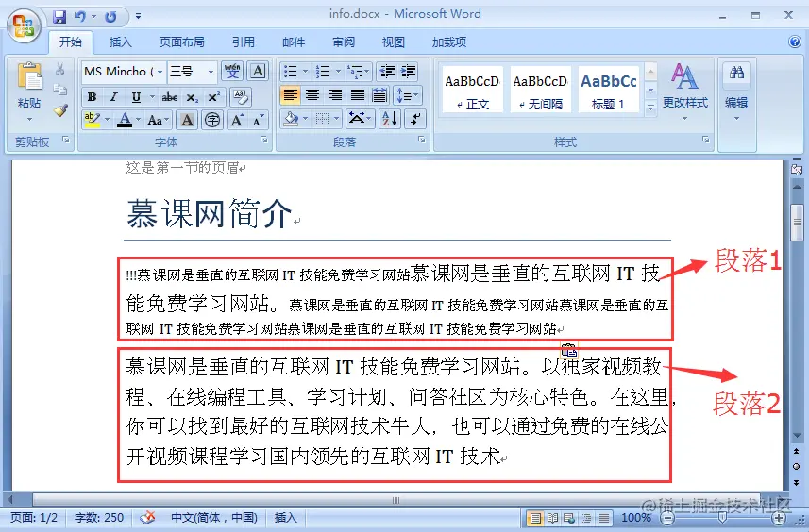Click the enclosed character (字) icon
809x532 pixels.
212,120
